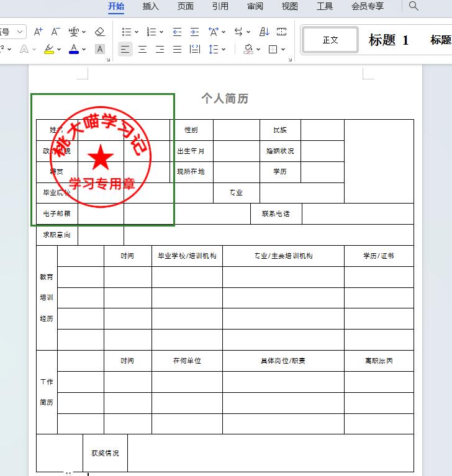Screen dimensions: 452x476
Task: Select the red seal stamp image
Action: tap(100, 157)
